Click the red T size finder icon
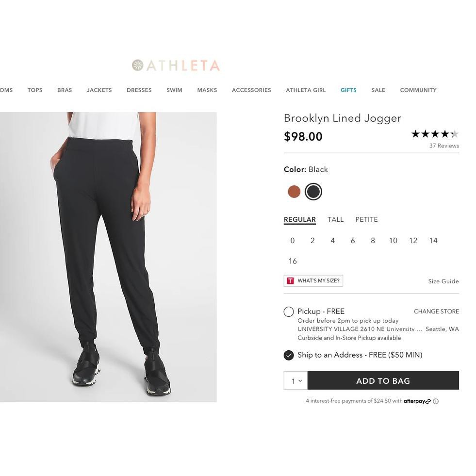Image resolution: width=476 pixels, height=476 pixels. click(x=290, y=281)
